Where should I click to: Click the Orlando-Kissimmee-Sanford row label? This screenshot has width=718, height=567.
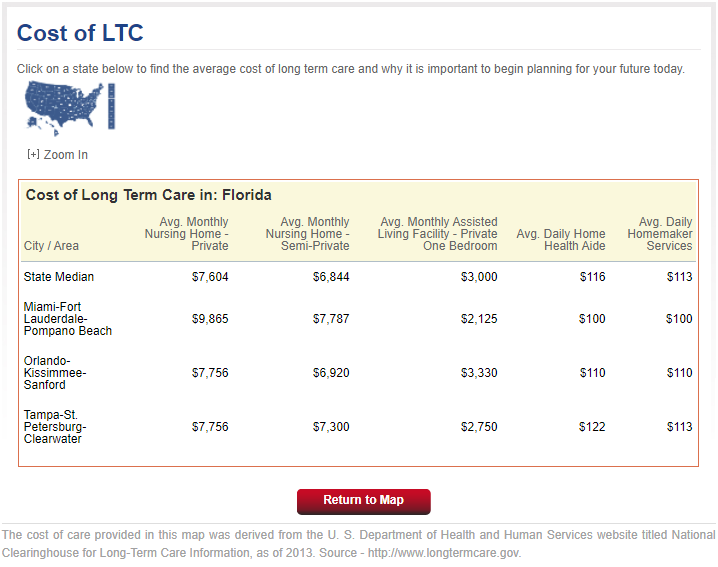(55, 373)
